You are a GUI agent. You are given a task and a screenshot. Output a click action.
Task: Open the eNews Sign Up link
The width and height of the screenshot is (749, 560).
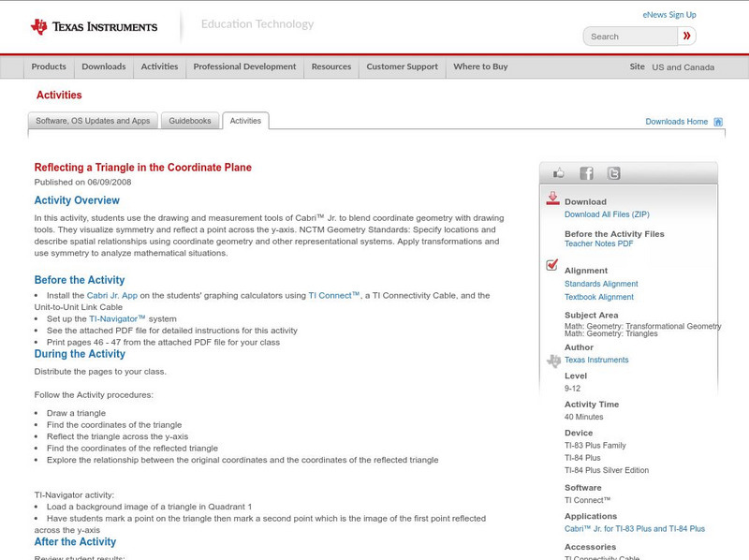669,15
